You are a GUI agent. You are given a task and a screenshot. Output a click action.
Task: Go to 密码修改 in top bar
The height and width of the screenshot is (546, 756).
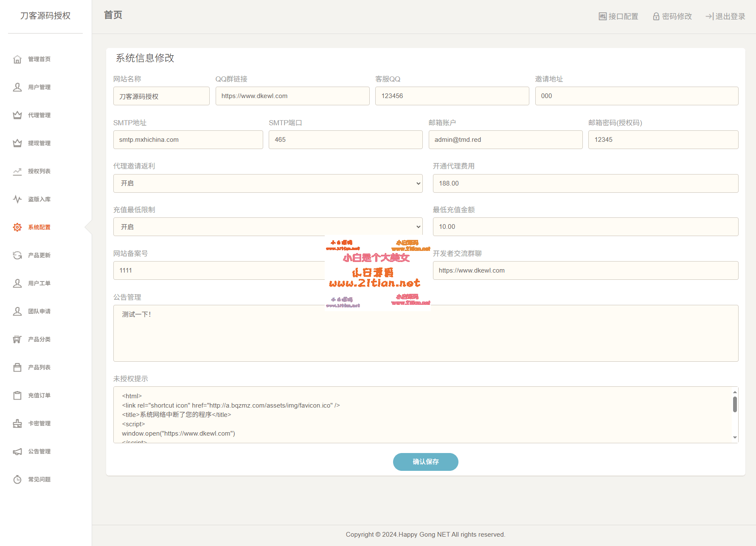coord(672,17)
